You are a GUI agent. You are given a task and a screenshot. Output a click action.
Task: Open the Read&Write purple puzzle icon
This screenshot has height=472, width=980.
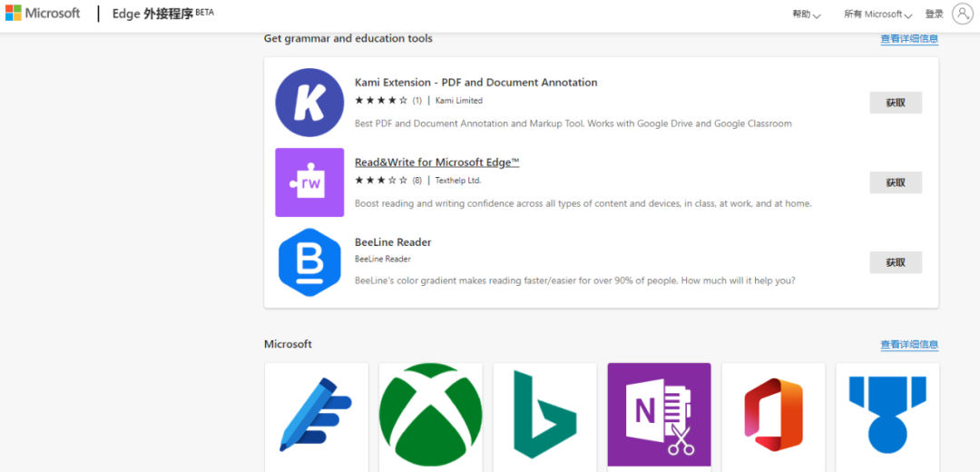click(309, 182)
